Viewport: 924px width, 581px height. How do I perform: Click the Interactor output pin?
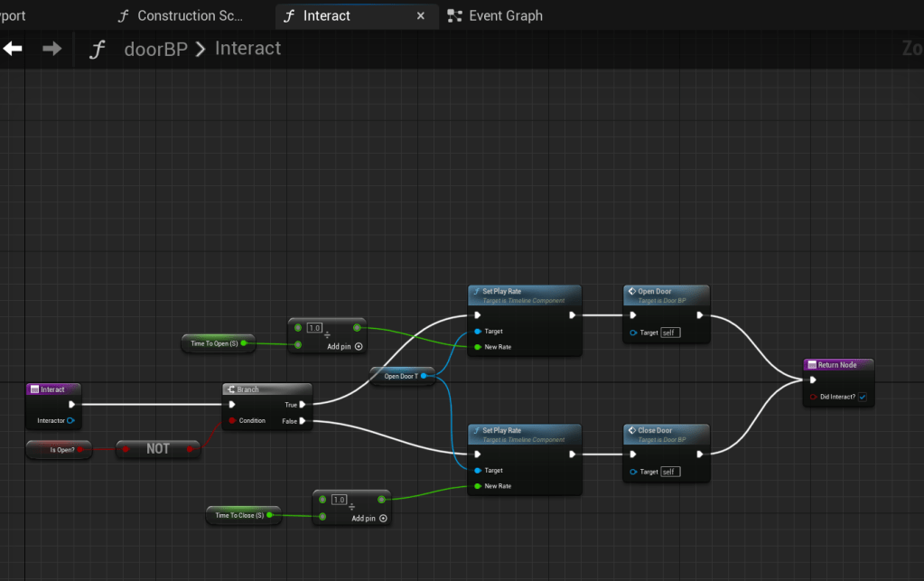(x=70, y=420)
